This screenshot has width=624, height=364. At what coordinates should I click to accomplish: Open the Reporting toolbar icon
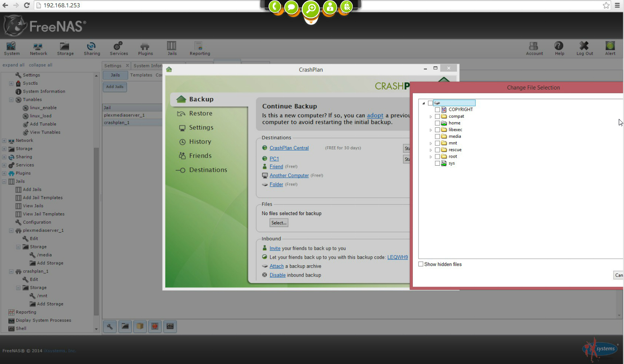tap(200, 48)
